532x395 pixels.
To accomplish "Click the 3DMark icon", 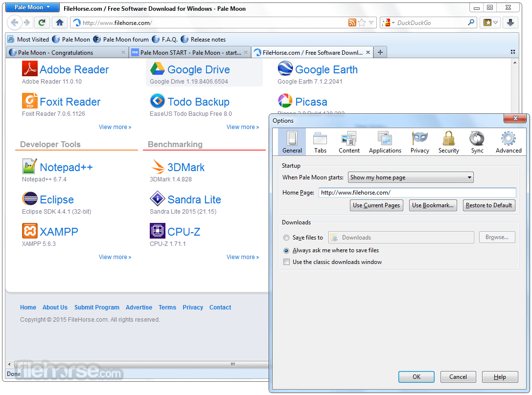I will pyautogui.click(x=158, y=166).
